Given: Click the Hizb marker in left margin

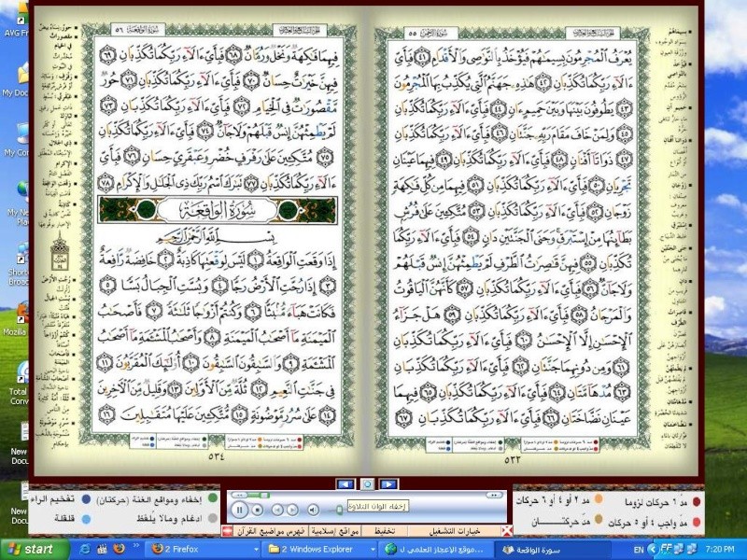Looking at the screenshot, I should point(60,252).
